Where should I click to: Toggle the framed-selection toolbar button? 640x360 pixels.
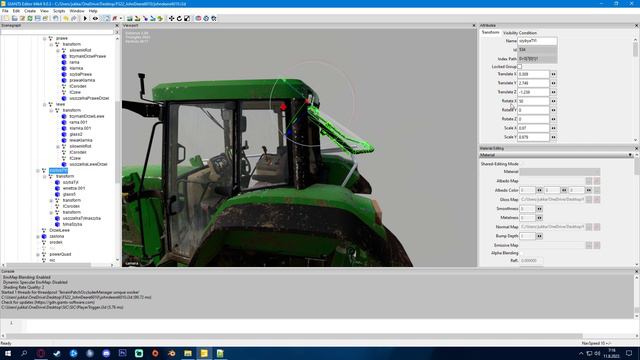pyautogui.click(x=106, y=18)
